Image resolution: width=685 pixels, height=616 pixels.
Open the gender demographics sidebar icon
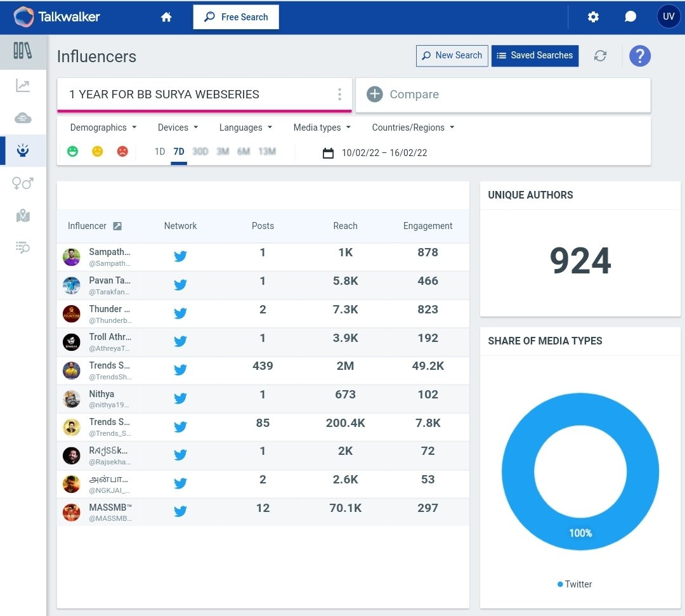(23, 183)
